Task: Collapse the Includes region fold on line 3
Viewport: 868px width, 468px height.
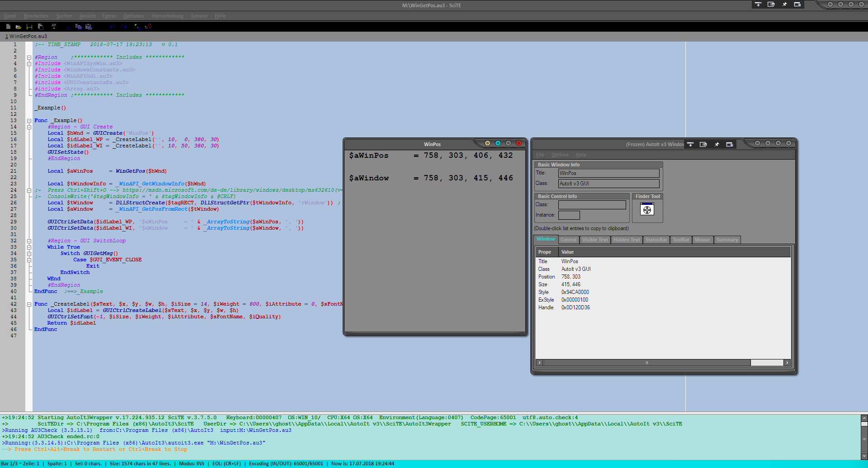Action: (29, 57)
